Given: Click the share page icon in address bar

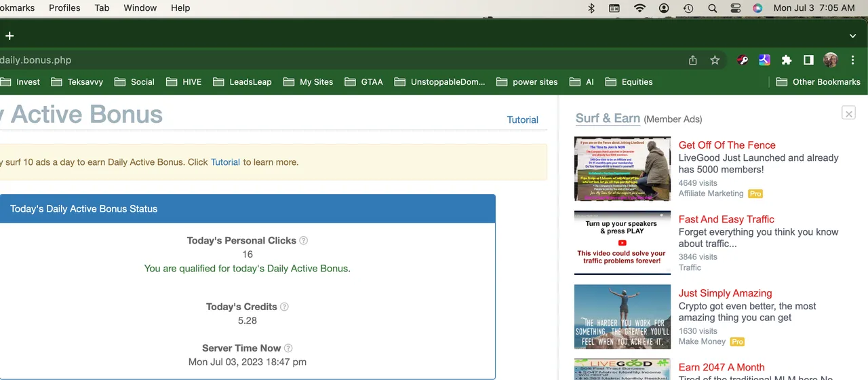Looking at the screenshot, I should [692, 60].
